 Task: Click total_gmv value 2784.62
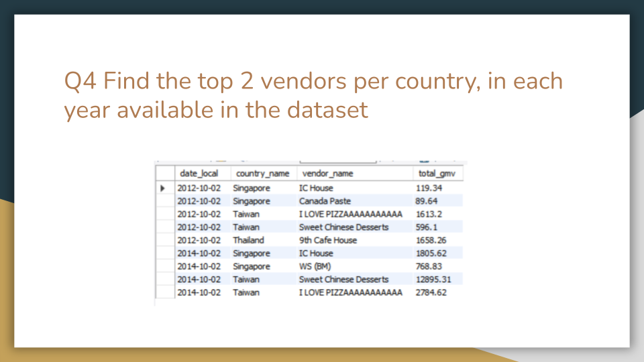pos(431,293)
